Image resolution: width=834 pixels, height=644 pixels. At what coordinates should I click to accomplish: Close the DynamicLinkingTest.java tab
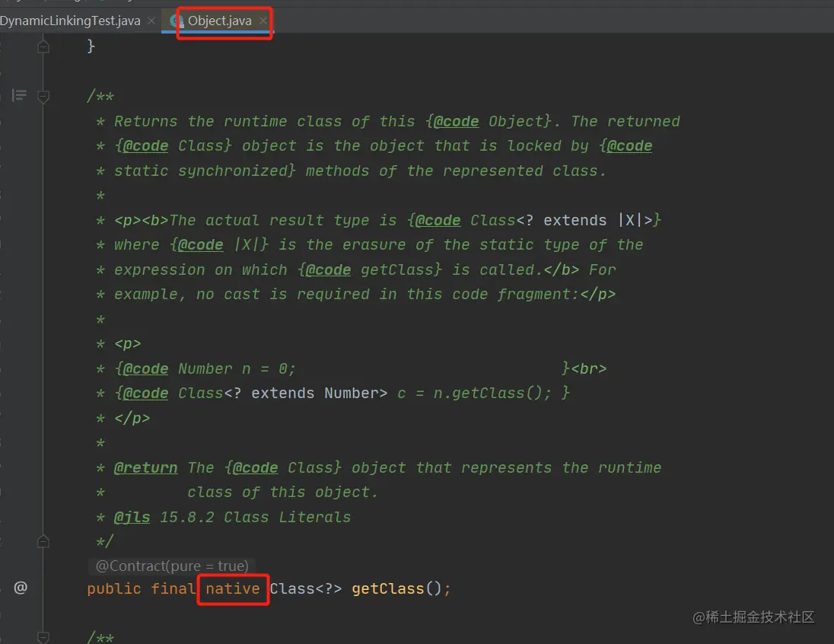click(151, 21)
